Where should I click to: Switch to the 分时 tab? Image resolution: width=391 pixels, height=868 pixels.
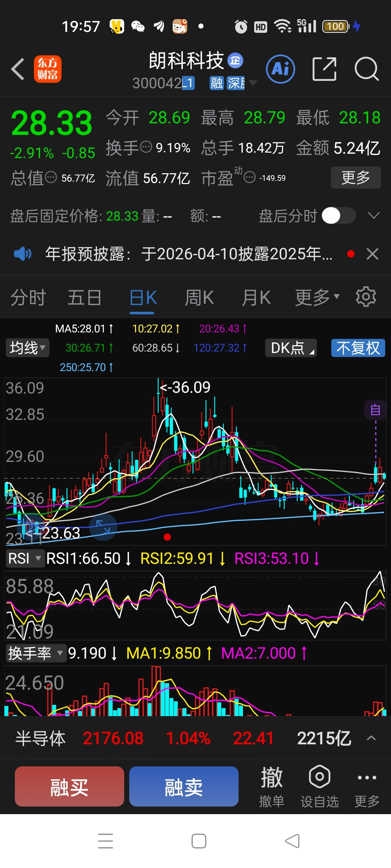coord(28,297)
